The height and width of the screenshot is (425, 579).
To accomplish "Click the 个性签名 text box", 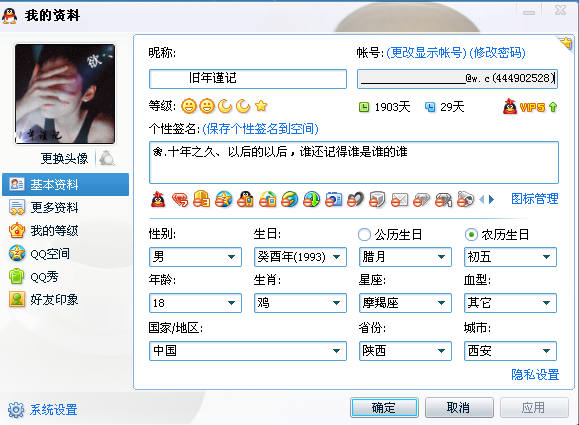I will (354, 162).
